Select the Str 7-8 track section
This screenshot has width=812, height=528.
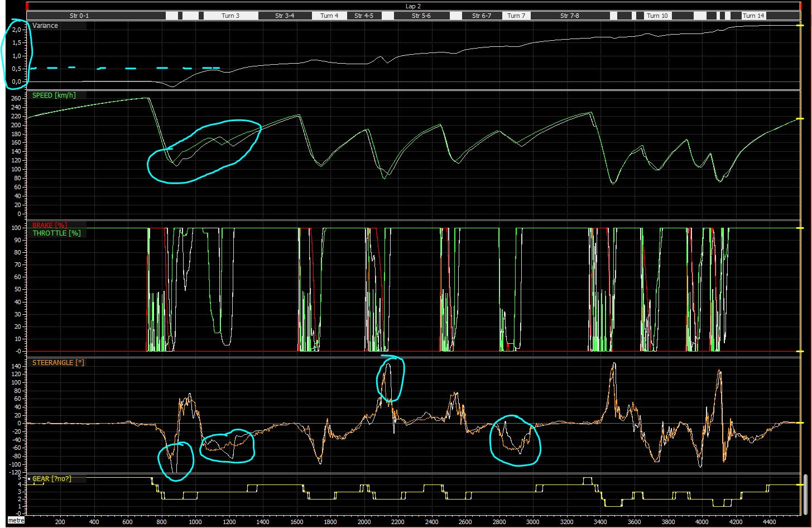570,16
